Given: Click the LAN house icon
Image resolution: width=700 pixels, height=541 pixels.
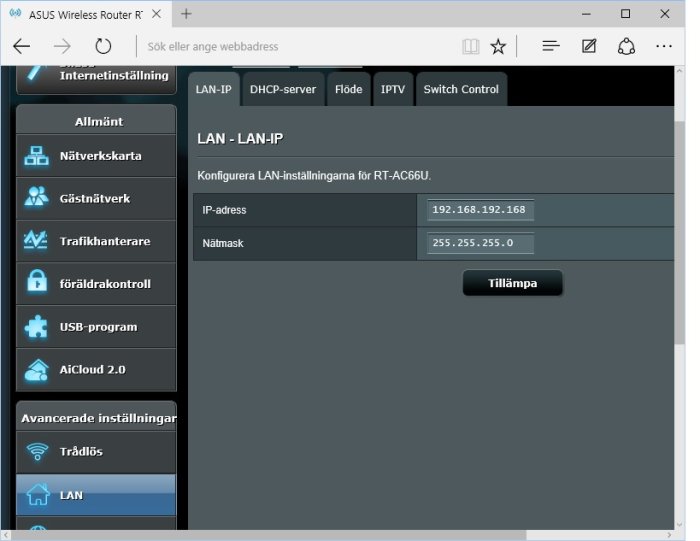Looking at the screenshot, I should tap(38, 495).
